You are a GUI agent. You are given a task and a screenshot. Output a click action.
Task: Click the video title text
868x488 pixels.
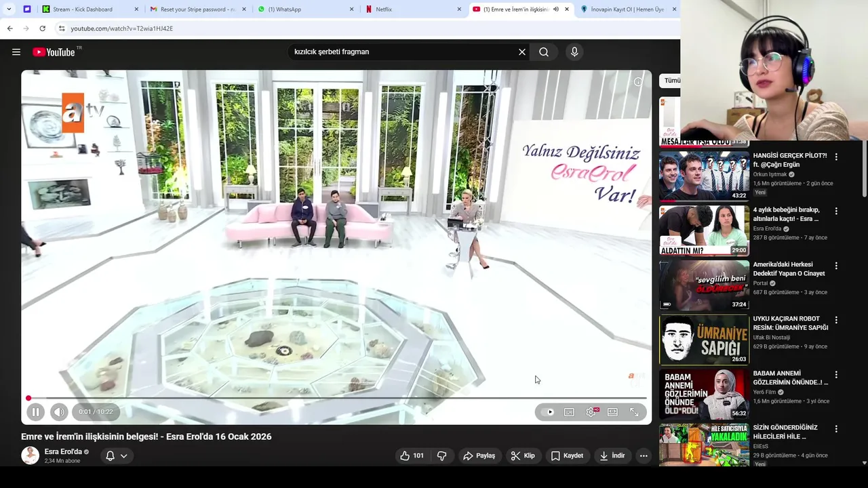coord(146,437)
